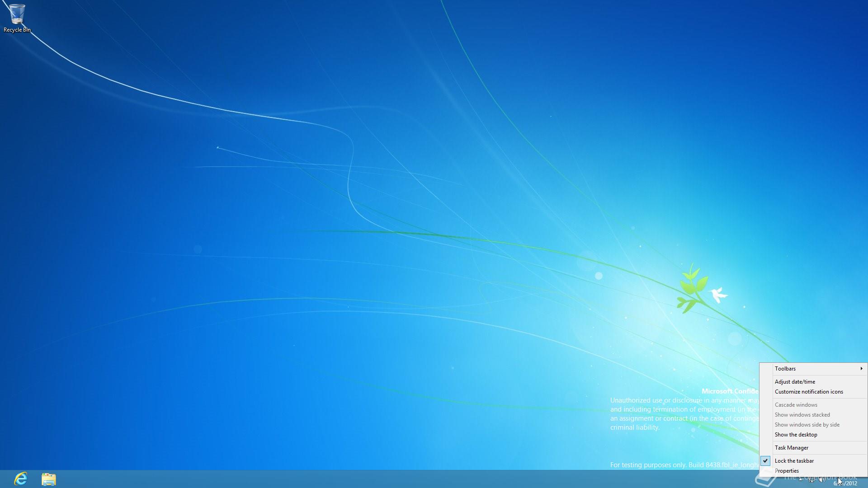
Task: Click the network tray icon
Action: click(811, 479)
